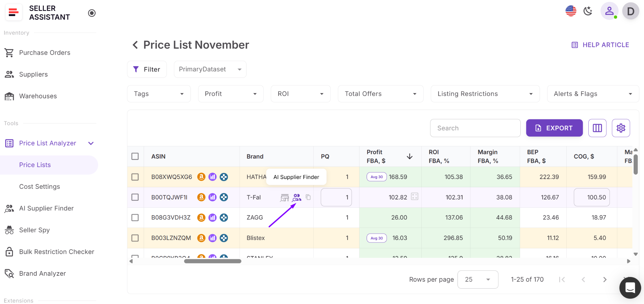
Task: Expand the Alerts & Flags dropdown
Action: pos(592,94)
